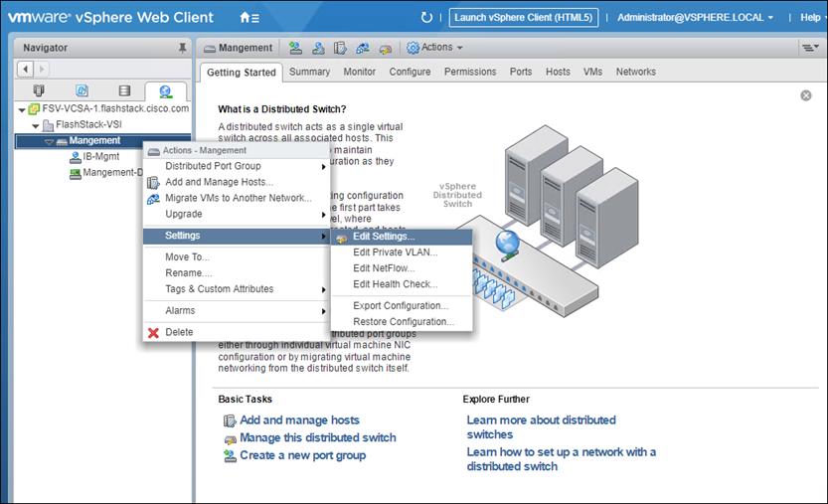The width and height of the screenshot is (828, 504).
Task: Select the FSV-VCSA-1.flashstack.cisco.com vCenter node
Action: click(115, 108)
